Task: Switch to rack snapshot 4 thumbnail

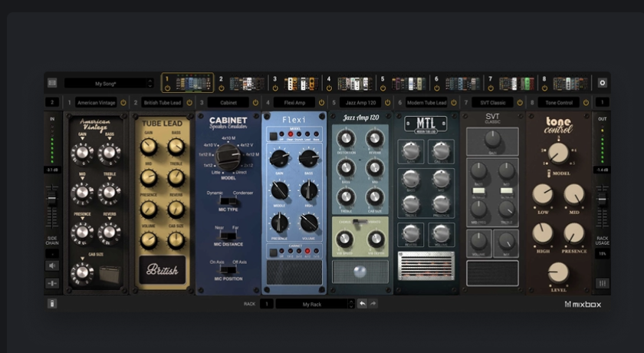Action: coord(355,84)
